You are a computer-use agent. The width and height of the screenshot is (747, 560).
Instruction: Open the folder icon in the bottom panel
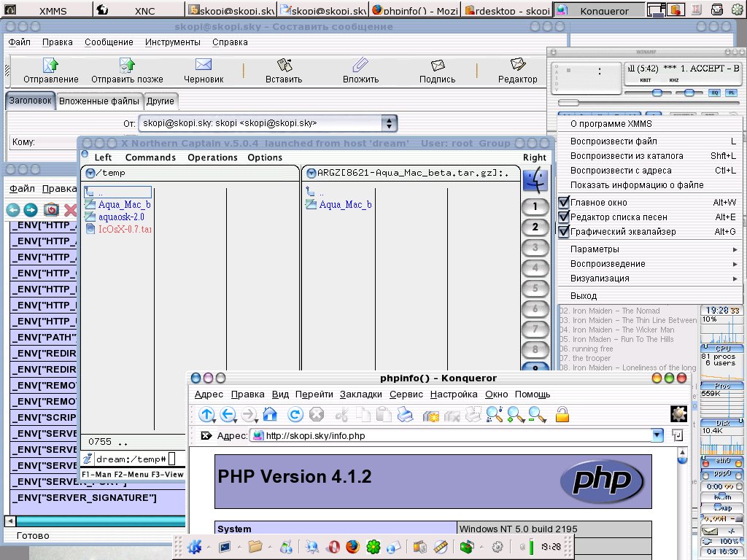255,547
